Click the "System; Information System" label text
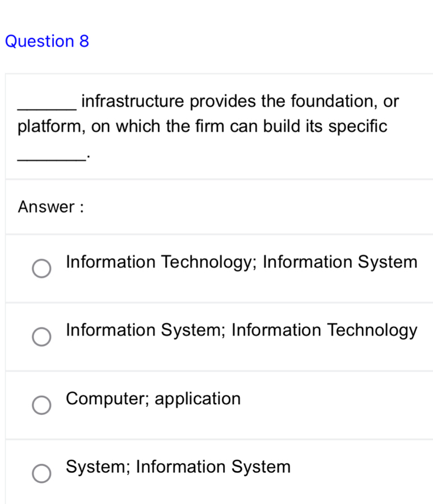The height and width of the screenshot is (504, 433). coord(178,467)
